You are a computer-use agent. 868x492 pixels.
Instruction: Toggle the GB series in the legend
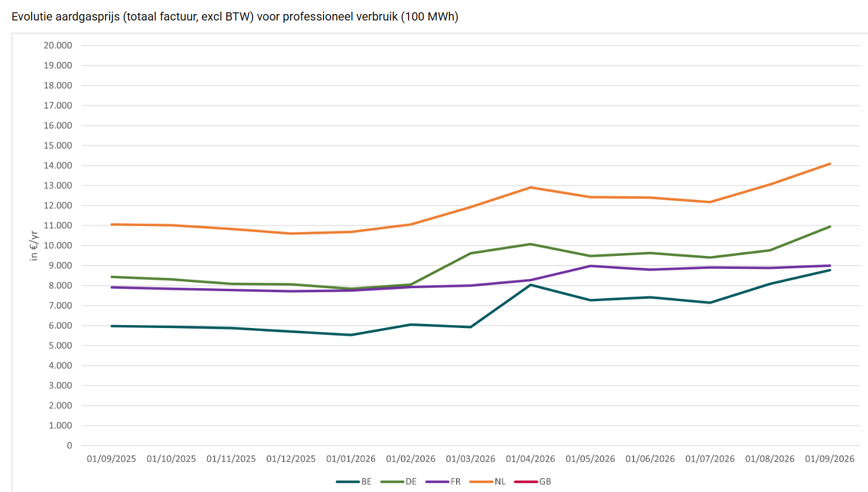pyautogui.click(x=533, y=481)
